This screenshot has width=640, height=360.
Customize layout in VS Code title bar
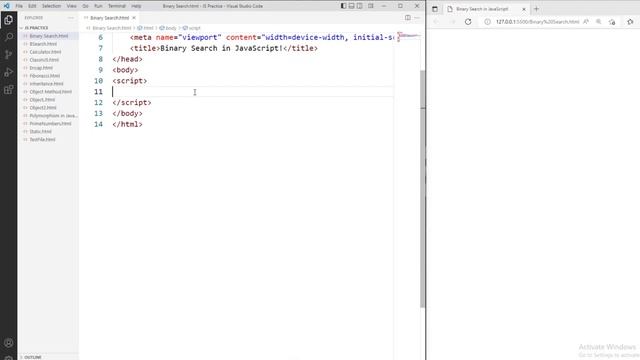(371, 6)
